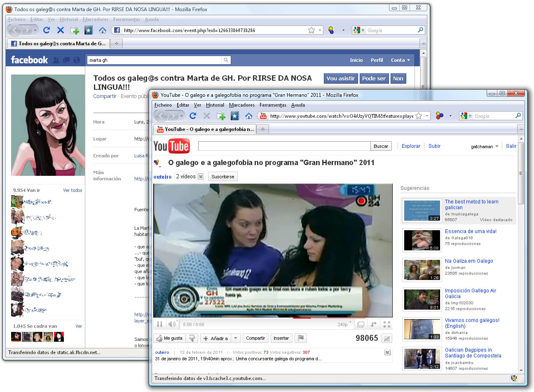
Task: Expand outeiro's 2 vídeos list
Action: click(201, 177)
